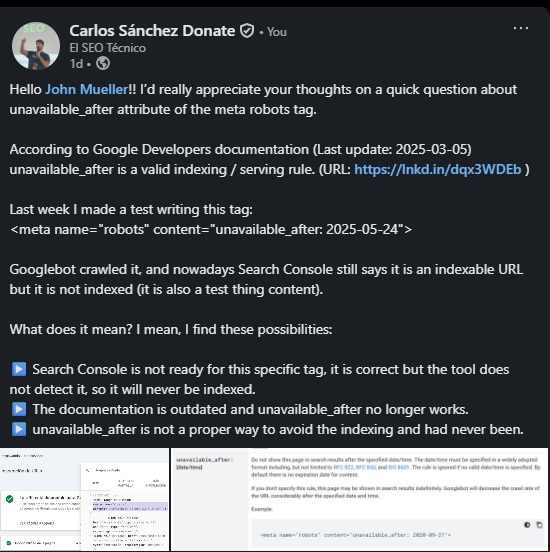
Task: Click the '1d' post timestamp
Action: (x=76, y=64)
